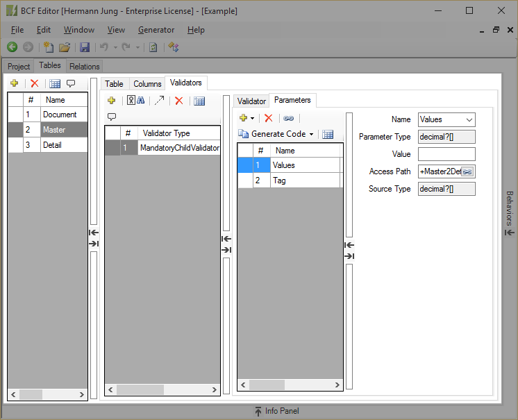Click the grid icon in the Tables list toolbar
Screen dimensions: 518x420
[55, 83]
